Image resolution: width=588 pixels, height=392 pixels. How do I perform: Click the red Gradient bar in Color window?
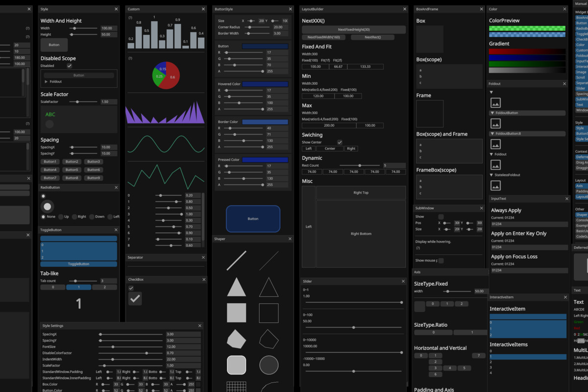[x=527, y=51]
